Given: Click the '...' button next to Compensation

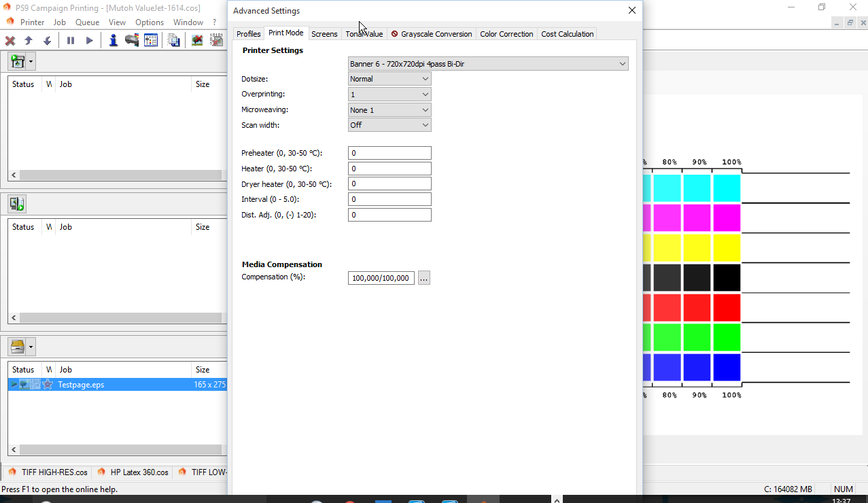Looking at the screenshot, I should [424, 278].
